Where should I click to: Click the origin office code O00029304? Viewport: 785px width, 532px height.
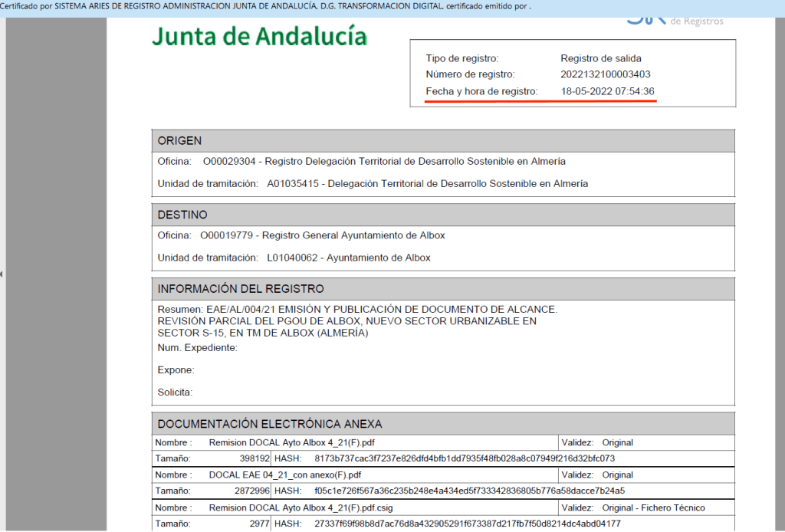point(228,162)
